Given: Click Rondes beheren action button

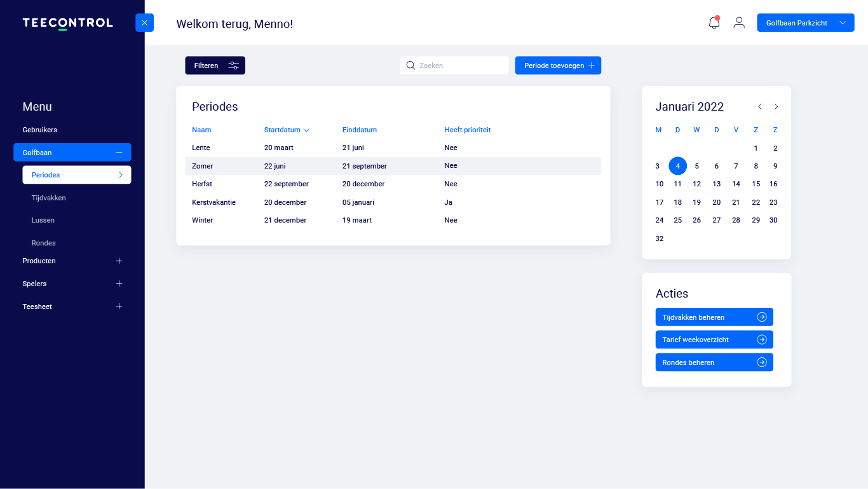Looking at the screenshot, I should pos(714,362).
